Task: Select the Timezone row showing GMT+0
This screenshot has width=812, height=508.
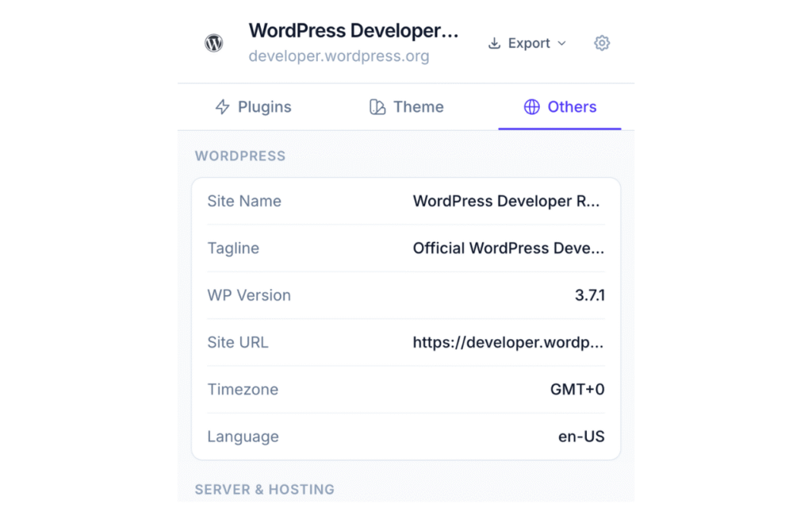Action: coord(578,389)
